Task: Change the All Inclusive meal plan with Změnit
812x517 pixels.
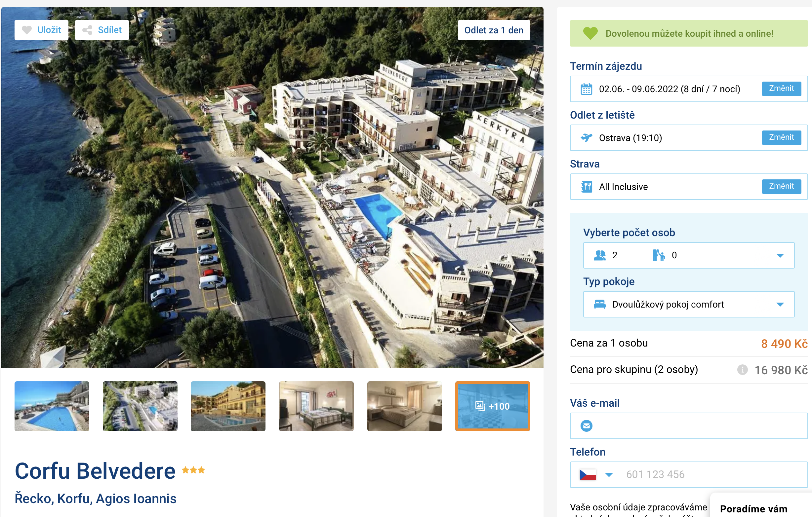Action: 781,186
